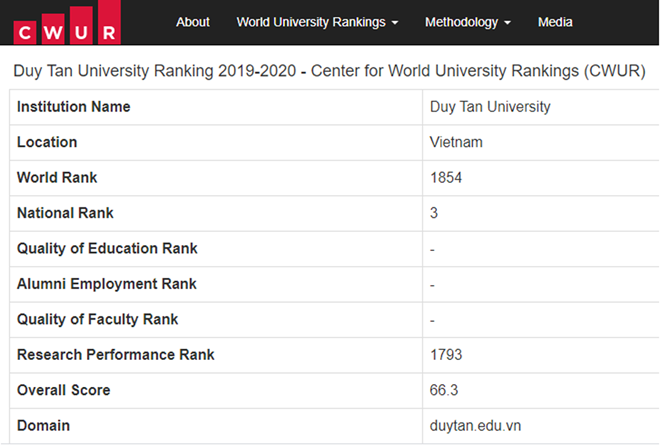Select the Duy Tan University value cell
Image resolution: width=660 pixels, height=447 pixels.
(541, 107)
